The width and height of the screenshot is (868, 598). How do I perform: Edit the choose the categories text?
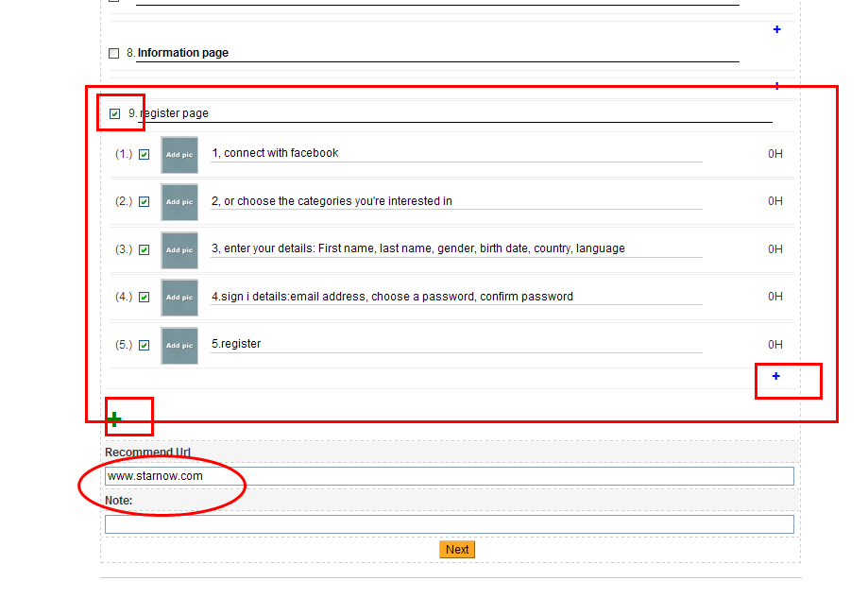(456, 201)
